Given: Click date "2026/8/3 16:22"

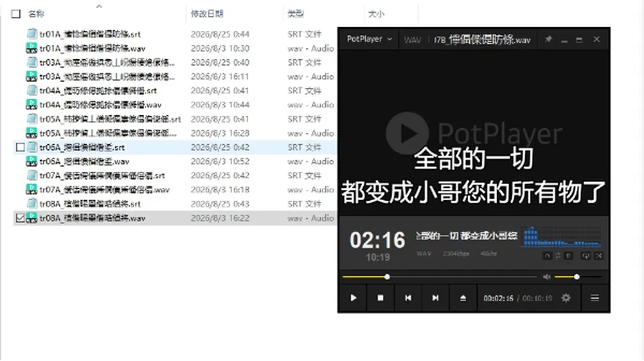Looking at the screenshot, I should coord(220,218).
